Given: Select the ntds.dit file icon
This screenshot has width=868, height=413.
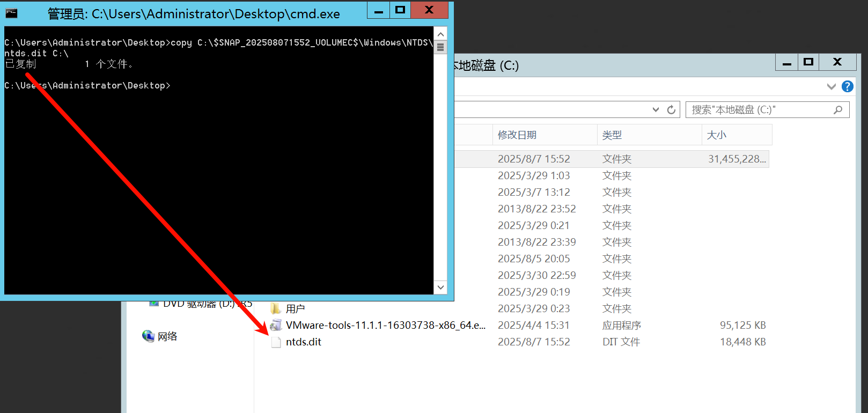Looking at the screenshot, I should [x=276, y=342].
